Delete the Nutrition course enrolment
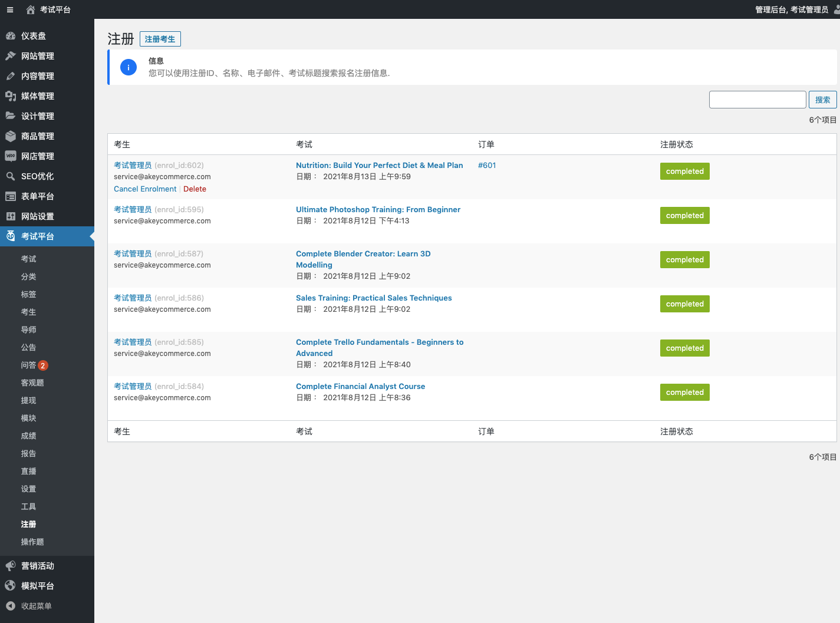Screen dimensions: 840x623 pyautogui.click(x=195, y=189)
